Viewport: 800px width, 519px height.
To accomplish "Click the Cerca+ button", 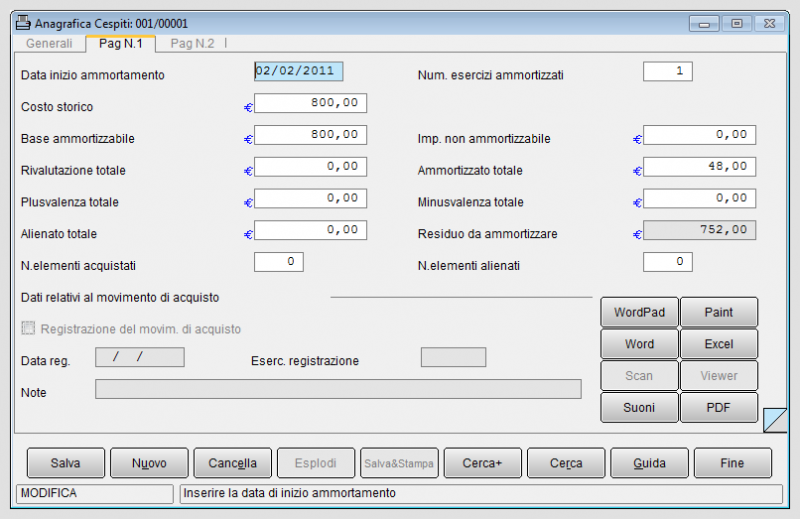I will 483,463.
